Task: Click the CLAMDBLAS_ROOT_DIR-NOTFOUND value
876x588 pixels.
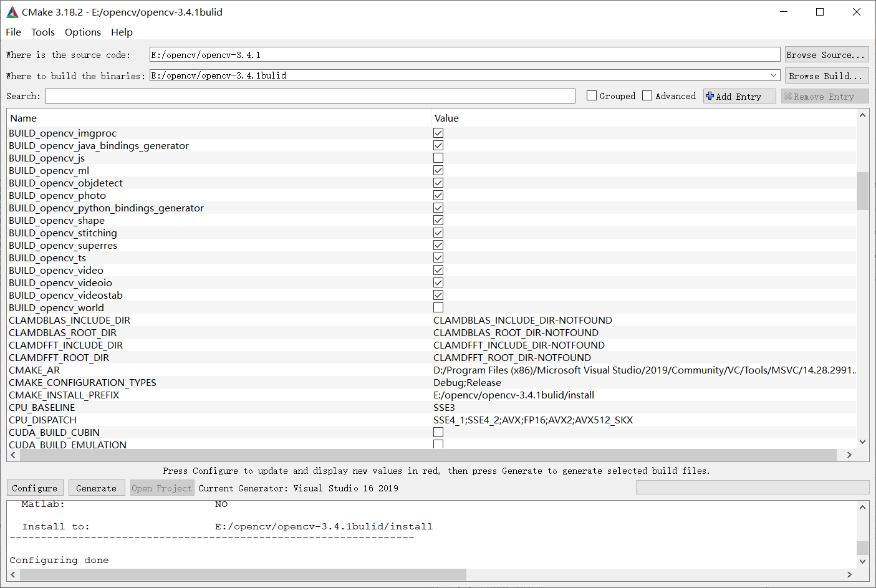Action: click(516, 332)
